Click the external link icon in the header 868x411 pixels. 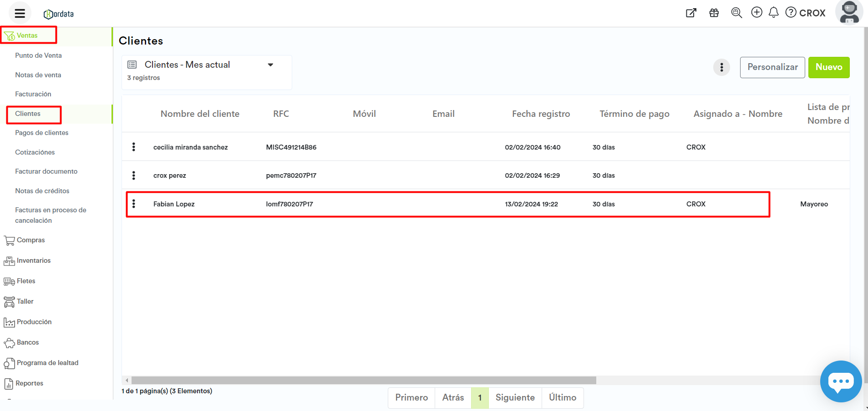[x=691, y=13]
